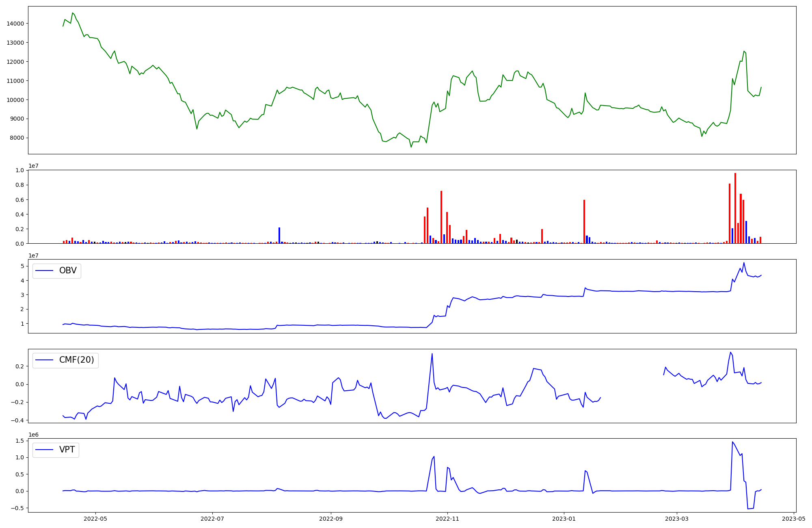Screen dimensions: 812x528
Task: Select the 2022-09 date tick label
Action: point(331,519)
